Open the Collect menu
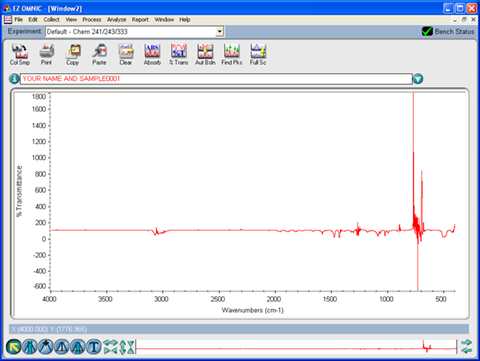This screenshot has height=361, width=480. click(51, 20)
